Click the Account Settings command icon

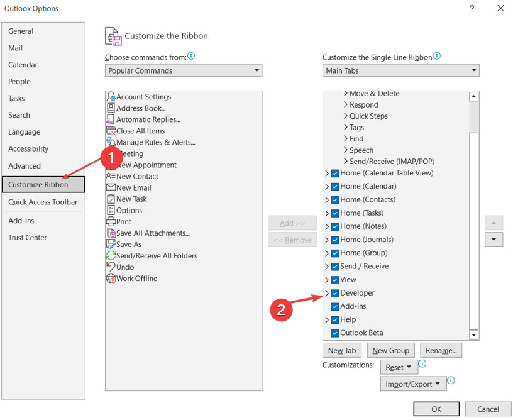(x=111, y=97)
